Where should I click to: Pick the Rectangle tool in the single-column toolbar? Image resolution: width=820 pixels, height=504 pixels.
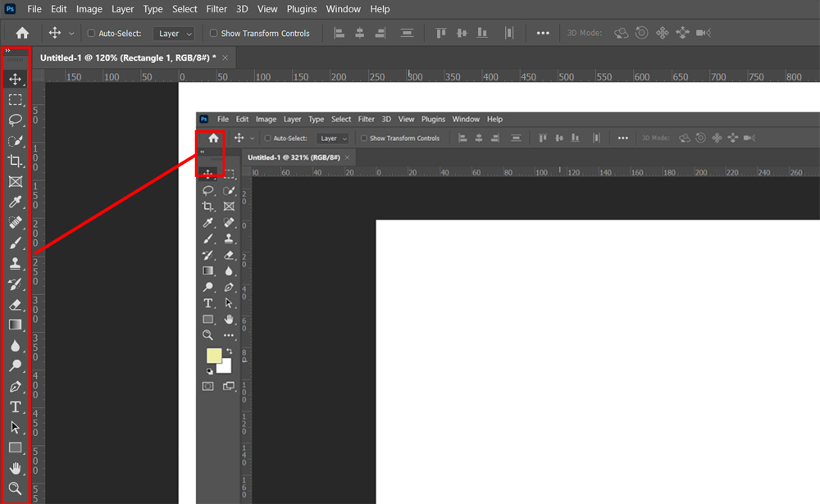pos(15,448)
